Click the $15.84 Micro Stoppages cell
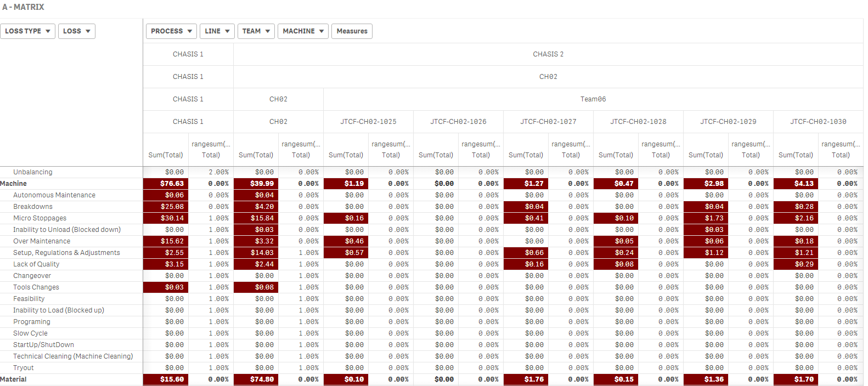This screenshot has width=868, height=386. [256, 218]
